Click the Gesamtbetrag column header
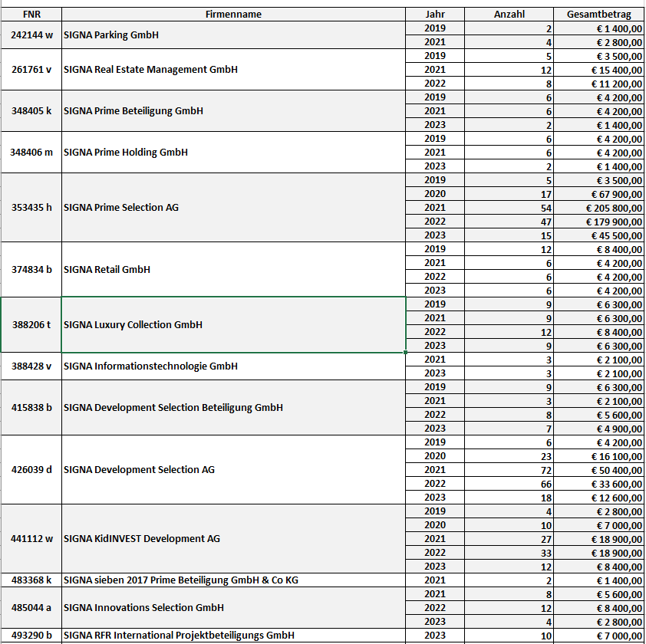Viewport: 646px width, 644px height. coord(598,15)
